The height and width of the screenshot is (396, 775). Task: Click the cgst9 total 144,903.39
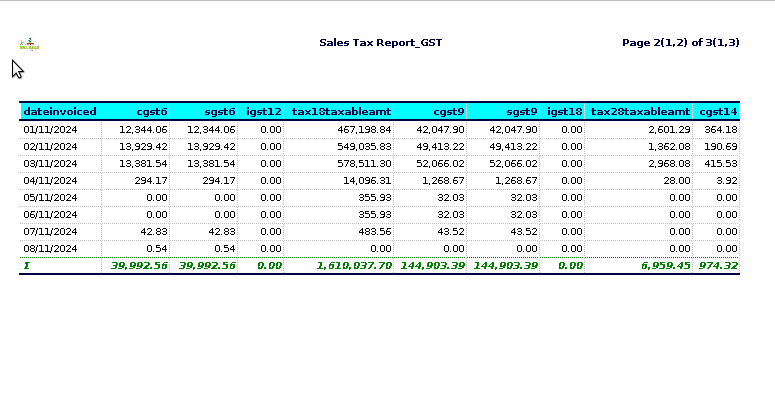pos(432,265)
